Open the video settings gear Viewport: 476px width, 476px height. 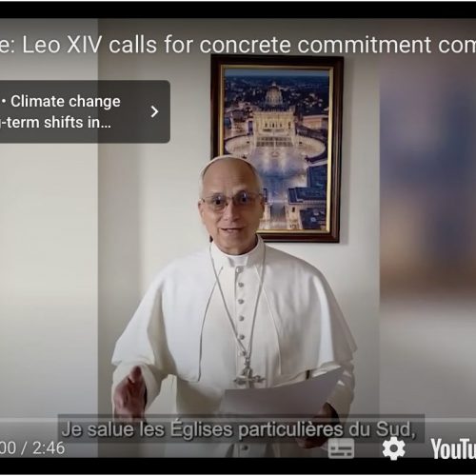click(x=393, y=448)
